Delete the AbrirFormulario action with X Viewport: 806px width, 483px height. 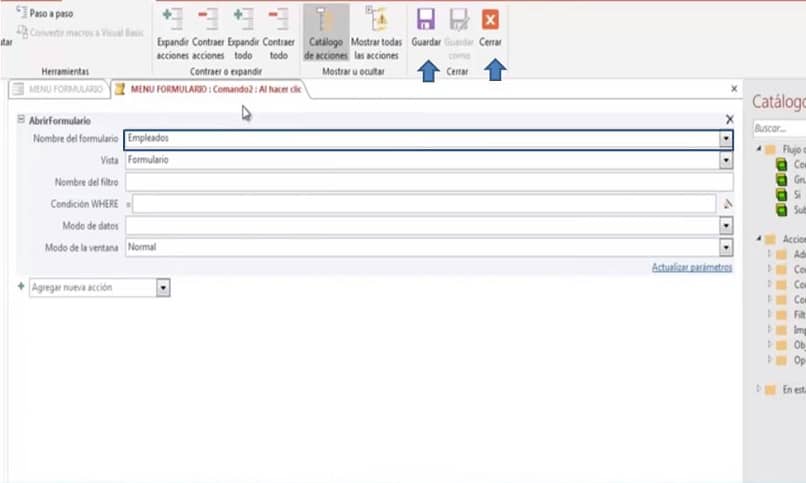[729, 119]
